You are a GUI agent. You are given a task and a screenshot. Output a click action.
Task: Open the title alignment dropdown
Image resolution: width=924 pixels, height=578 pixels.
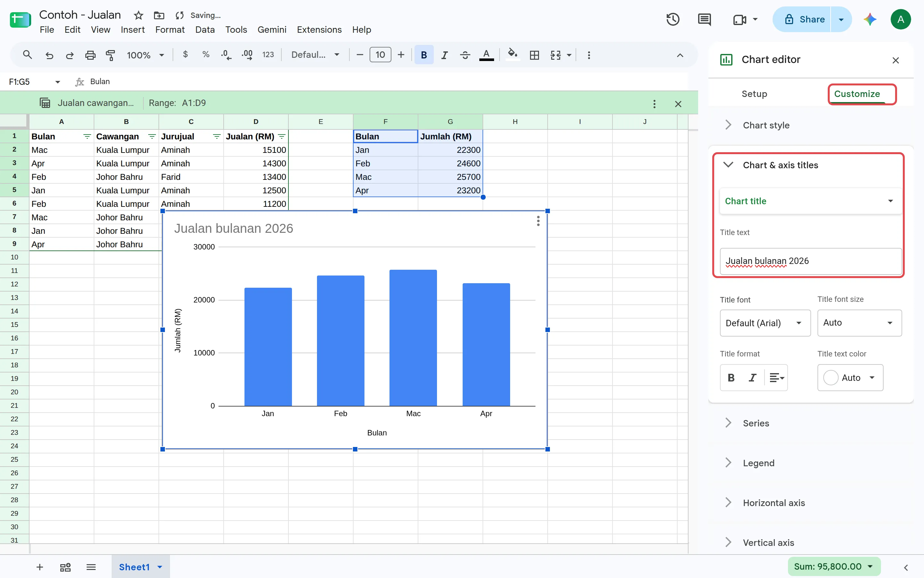(x=777, y=378)
